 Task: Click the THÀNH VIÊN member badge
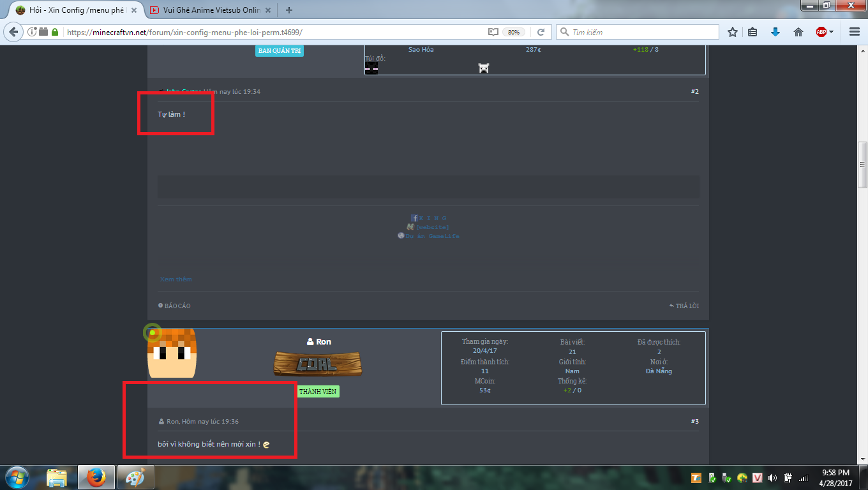tap(318, 391)
